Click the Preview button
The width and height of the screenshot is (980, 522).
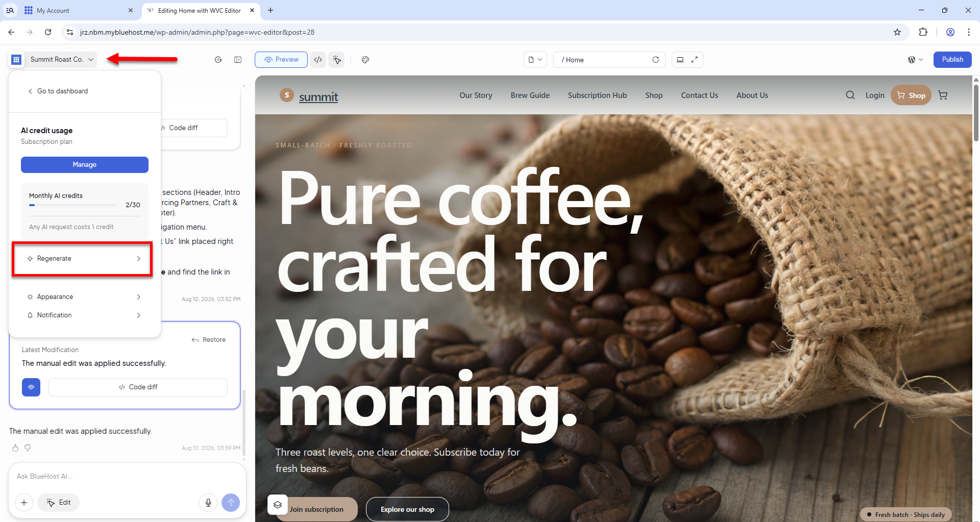281,60
